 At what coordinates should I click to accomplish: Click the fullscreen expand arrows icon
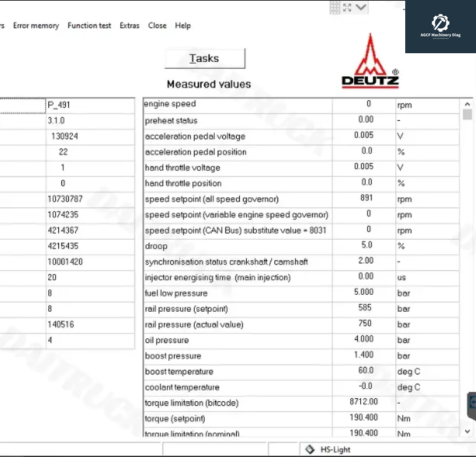tap(348, 8)
